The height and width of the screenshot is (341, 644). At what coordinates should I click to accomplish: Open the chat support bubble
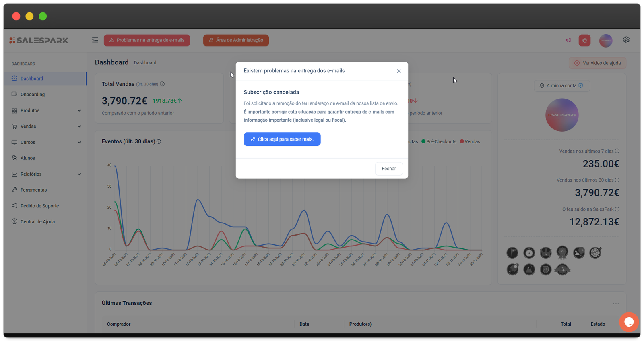click(629, 322)
